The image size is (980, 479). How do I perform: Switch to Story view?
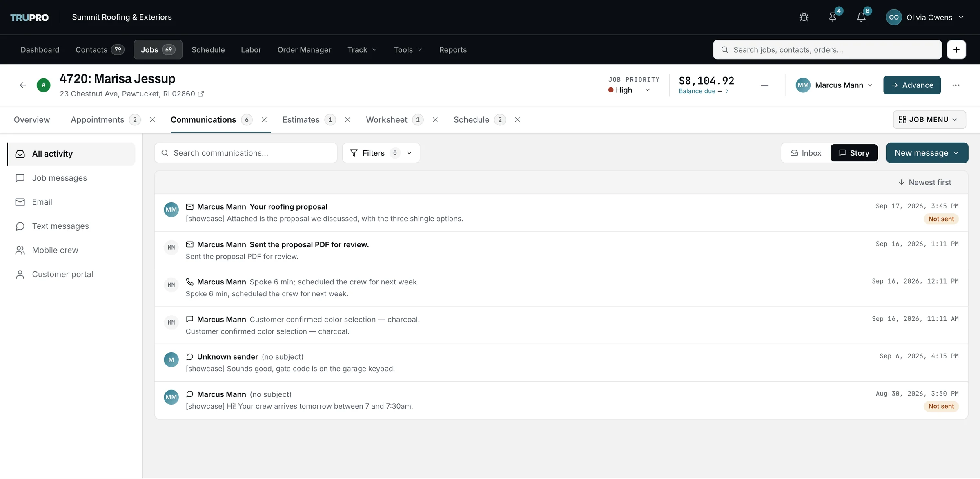coord(854,153)
